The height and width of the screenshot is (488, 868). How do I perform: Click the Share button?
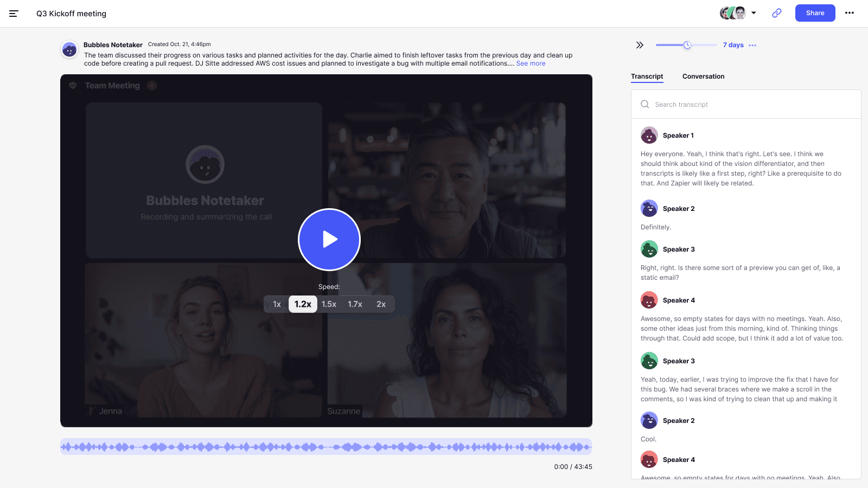(815, 13)
